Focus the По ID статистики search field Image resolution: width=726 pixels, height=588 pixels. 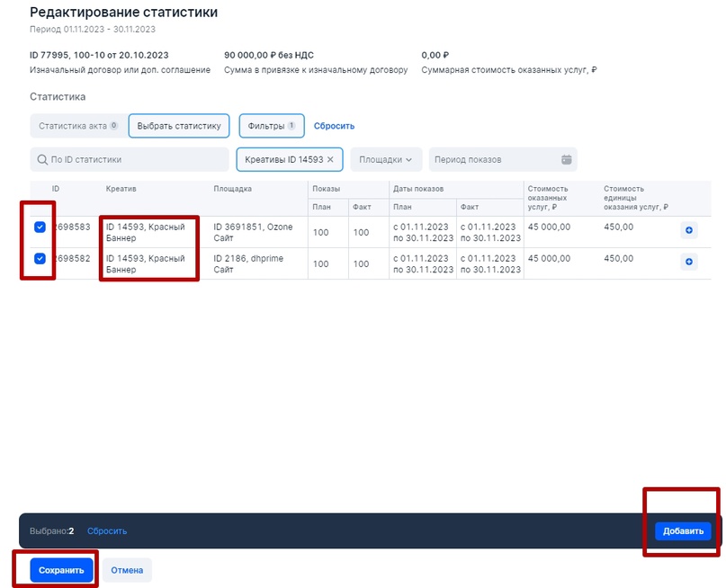click(x=130, y=160)
